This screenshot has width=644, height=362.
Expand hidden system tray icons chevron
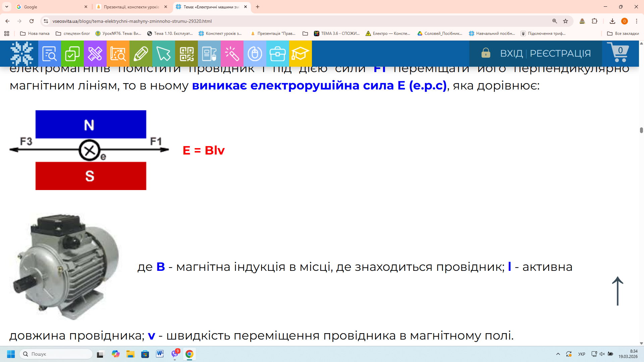[x=558, y=354]
